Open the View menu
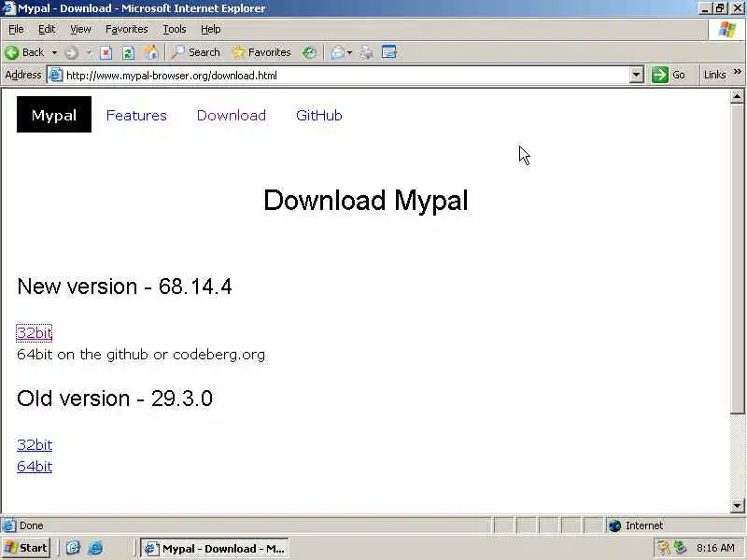The height and width of the screenshot is (560, 747). pyautogui.click(x=80, y=30)
